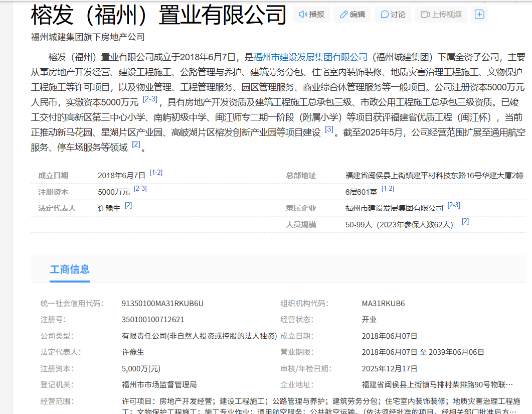Click reference [2] beside 许豫生 in summary
Viewport: 532px width, 414px height.
tap(128, 205)
